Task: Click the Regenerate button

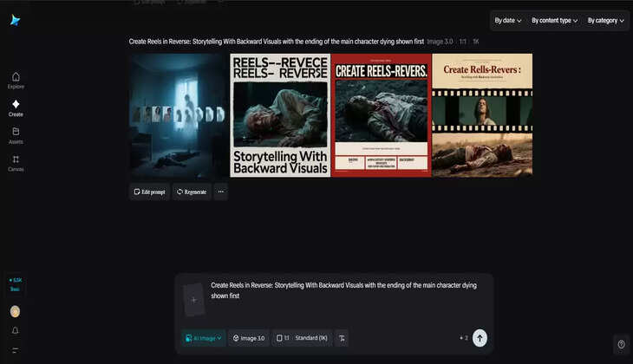Action: pyautogui.click(x=191, y=192)
